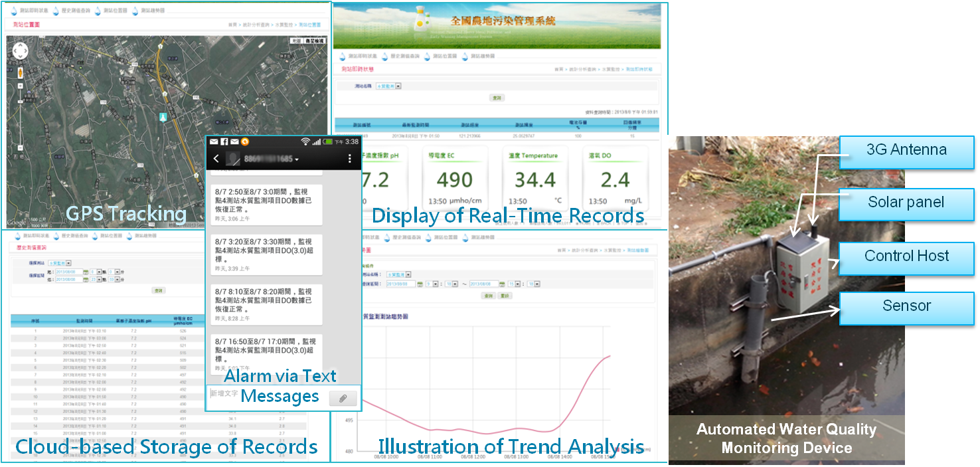The image size is (980, 467).
Task: Open message about 8/7 2:50至8/7 3:0 period
Action: 266,205
